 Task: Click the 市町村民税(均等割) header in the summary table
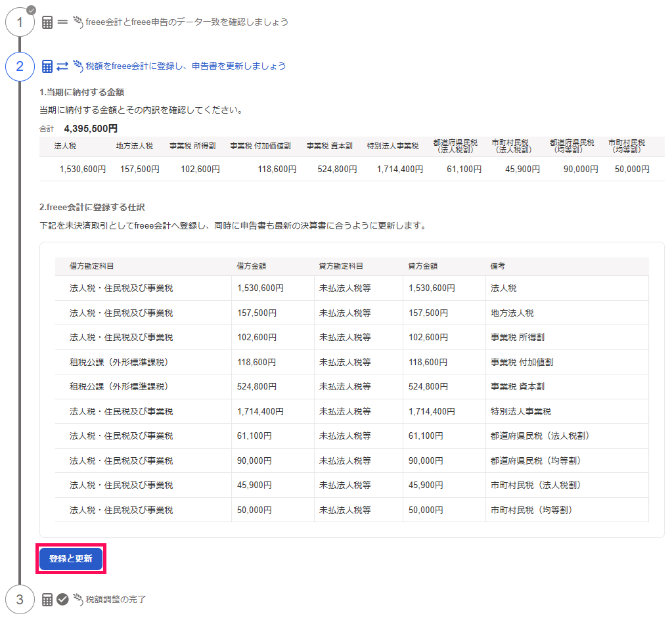(x=627, y=146)
